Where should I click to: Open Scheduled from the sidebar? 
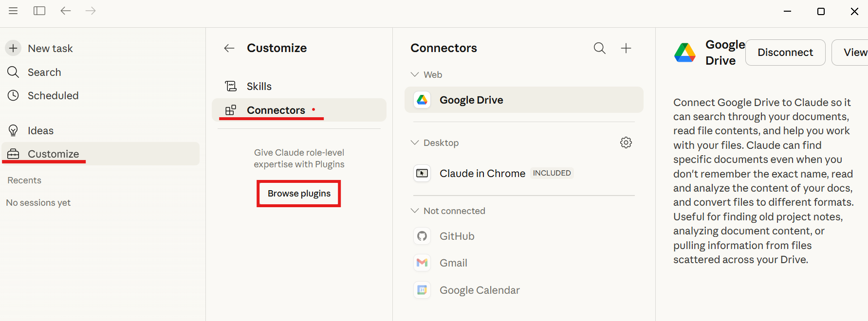pos(54,95)
